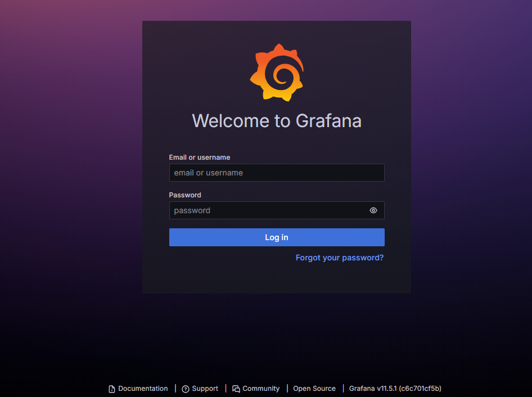Click the Community chat bubble icon
Screen dimensions: 532x397
pyautogui.click(x=236, y=388)
